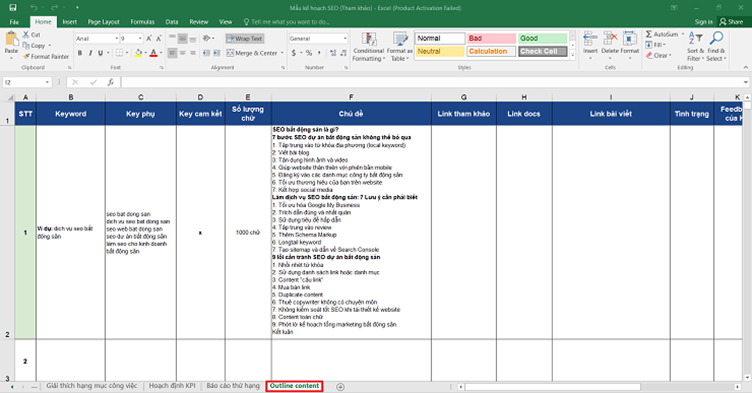
Task: Click AutoSum sigma command
Action: 662,35
